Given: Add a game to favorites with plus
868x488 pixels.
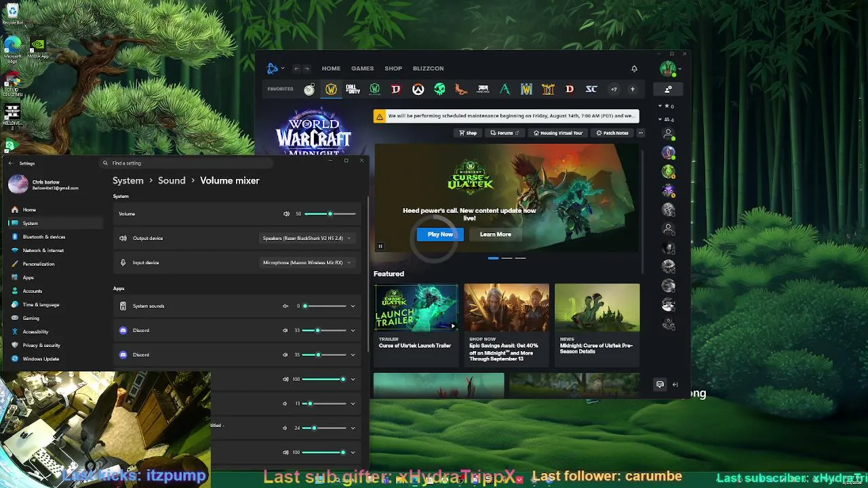Looking at the screenshot, I should tap(633, 89).
